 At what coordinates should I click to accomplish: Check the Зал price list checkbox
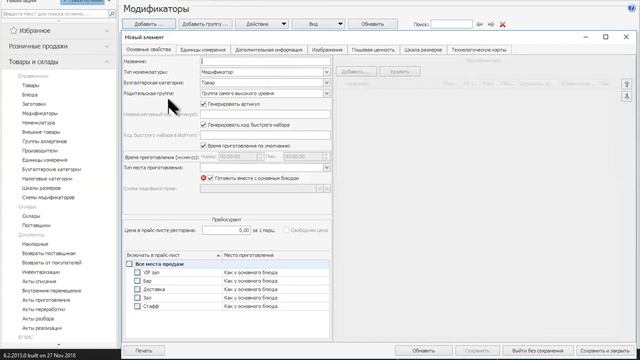coord(137,298)
